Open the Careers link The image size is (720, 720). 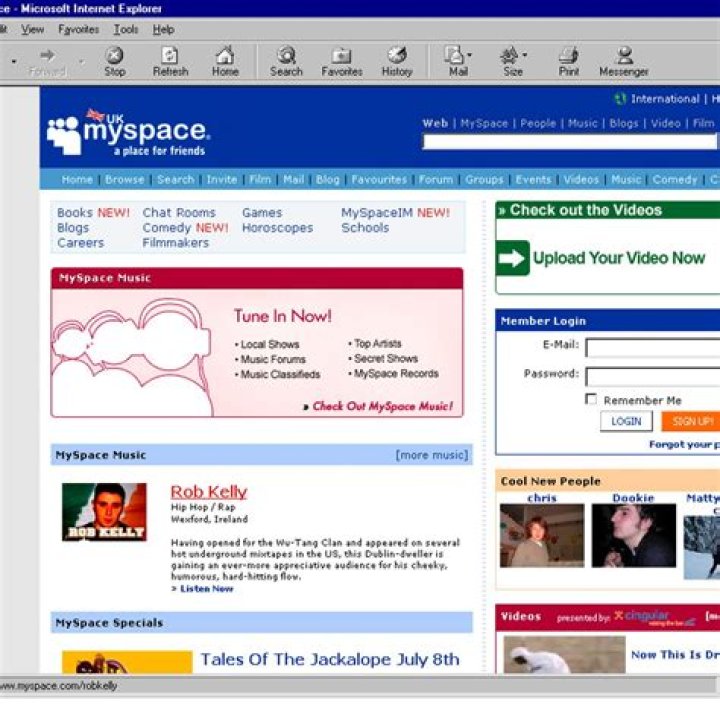click(80, 242)
